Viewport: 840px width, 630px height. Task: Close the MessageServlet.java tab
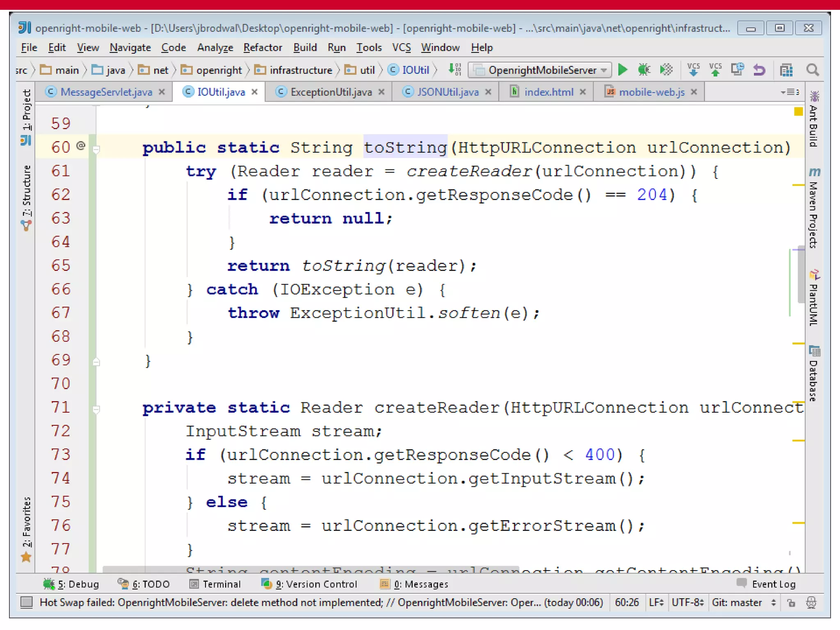162,92
